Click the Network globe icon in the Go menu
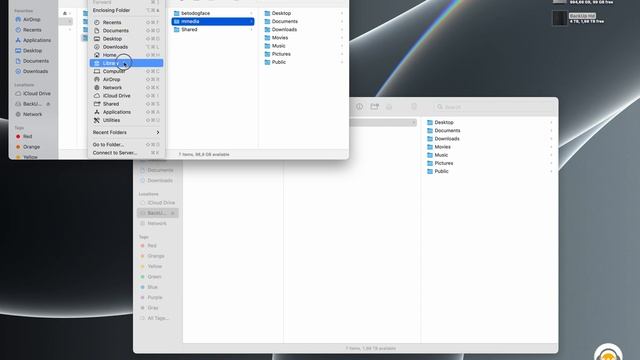This screenshot has height=360, width=640. (97, 88)
